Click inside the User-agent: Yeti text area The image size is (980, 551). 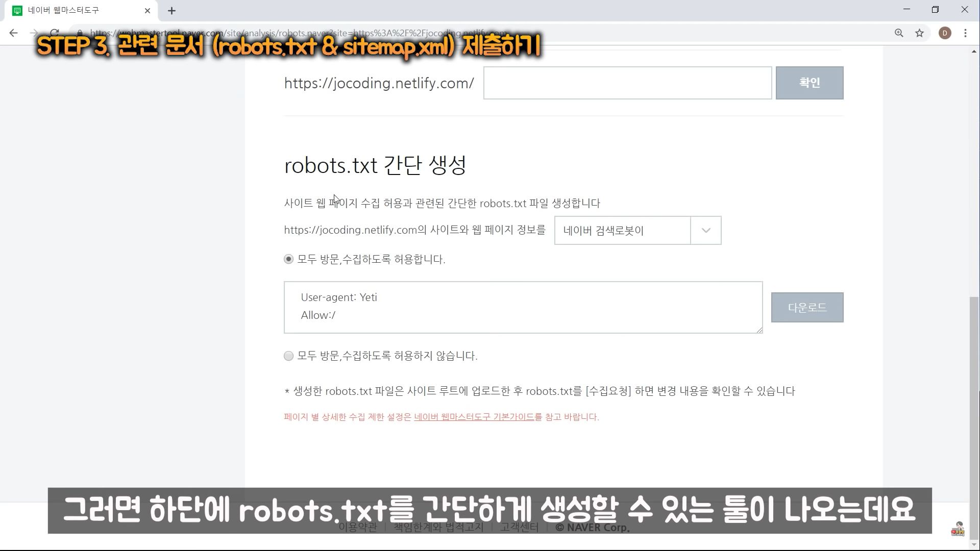click(523, 307)
